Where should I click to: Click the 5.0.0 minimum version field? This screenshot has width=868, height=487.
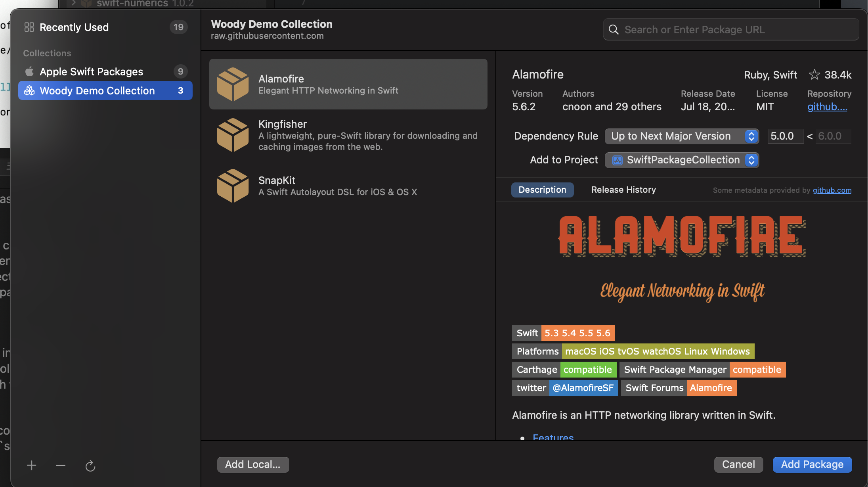(x=785, y=136)
